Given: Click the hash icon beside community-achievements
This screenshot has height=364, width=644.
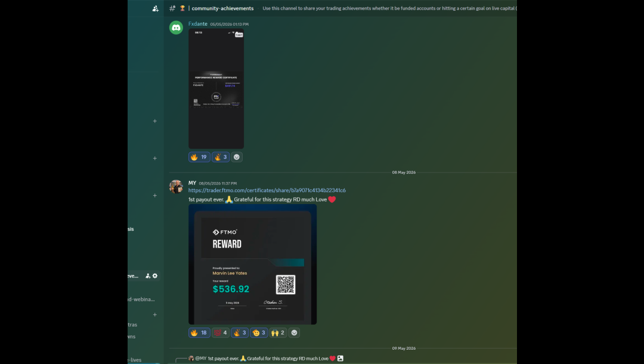Looking at the screenshot, I should (x=172, y=8).
